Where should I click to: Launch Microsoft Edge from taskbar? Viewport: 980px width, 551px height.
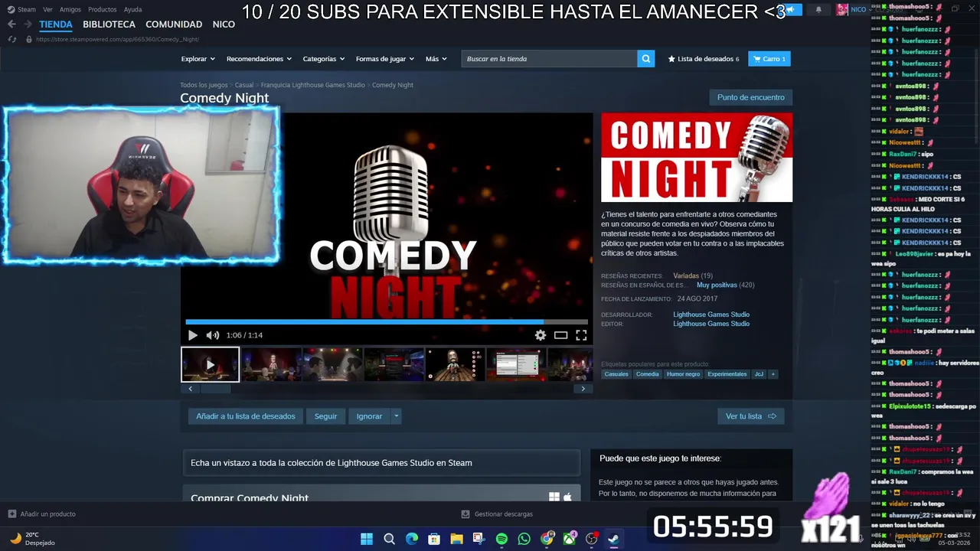[x=412, y=539]
